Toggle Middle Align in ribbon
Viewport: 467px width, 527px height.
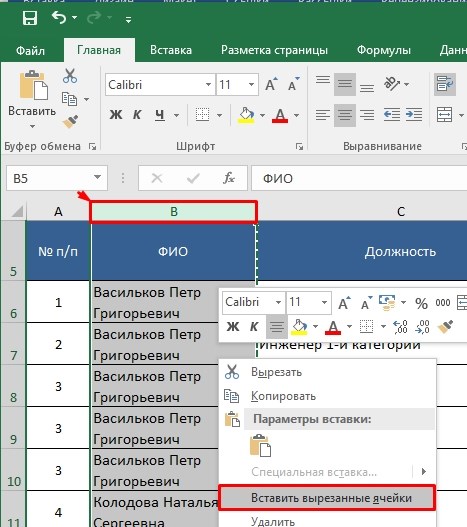(345, 84)
